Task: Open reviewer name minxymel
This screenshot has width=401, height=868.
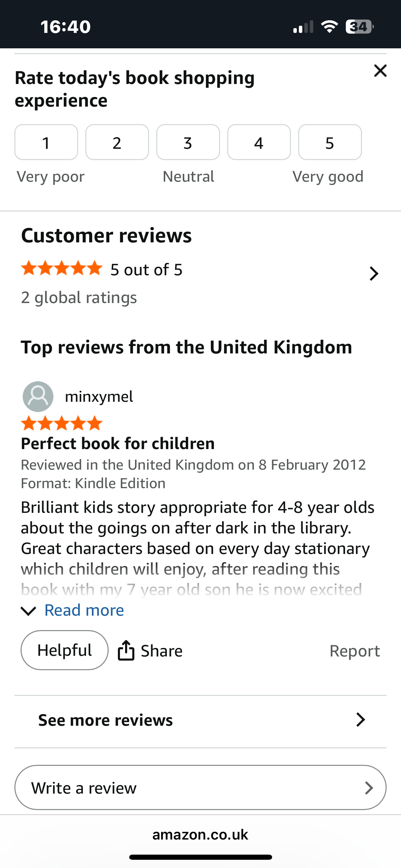Action: (x=99, y=397)
